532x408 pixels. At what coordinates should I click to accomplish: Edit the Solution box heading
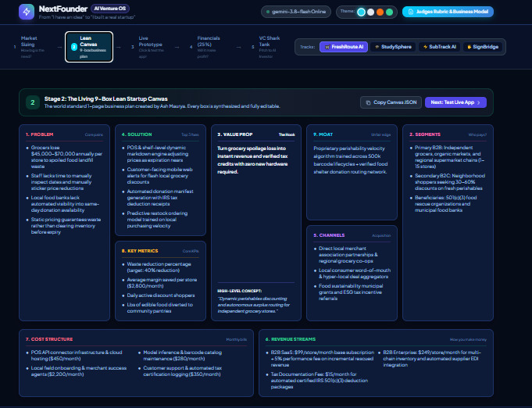pyautogui.click(x=137, y=134)
